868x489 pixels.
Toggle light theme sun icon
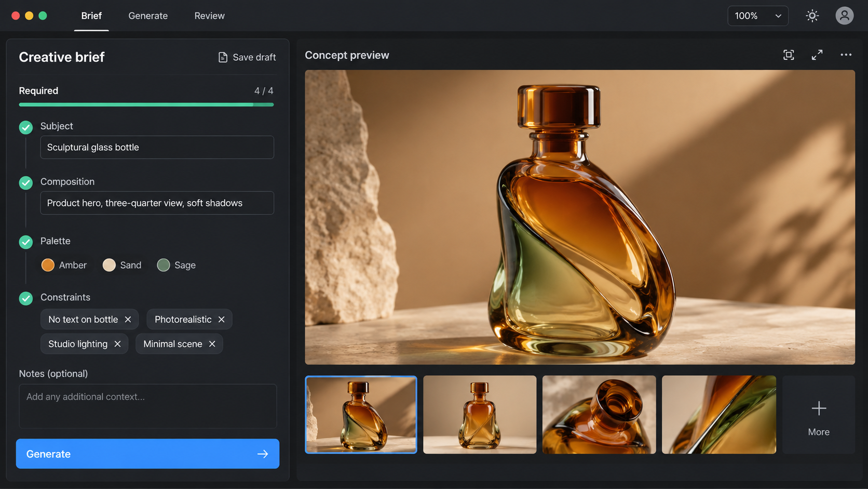(812, 16)
